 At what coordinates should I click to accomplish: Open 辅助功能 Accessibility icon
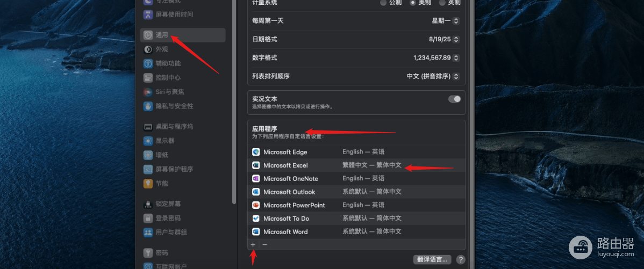coord(148,63)
